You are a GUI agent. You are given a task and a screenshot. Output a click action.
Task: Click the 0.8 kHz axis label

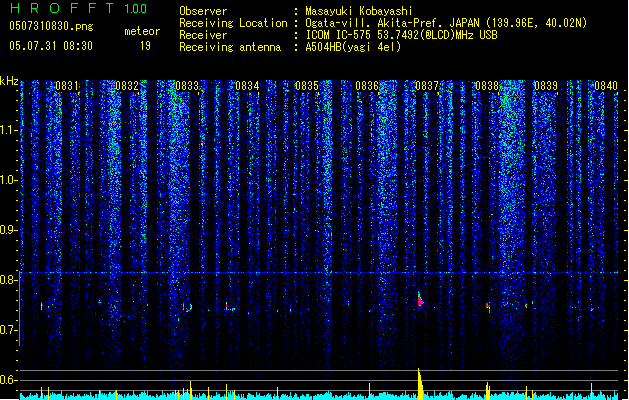pyautogui.click(x=8, y=280)
